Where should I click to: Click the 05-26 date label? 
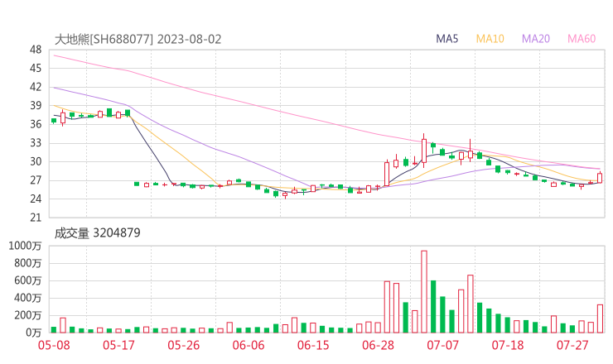183,346
